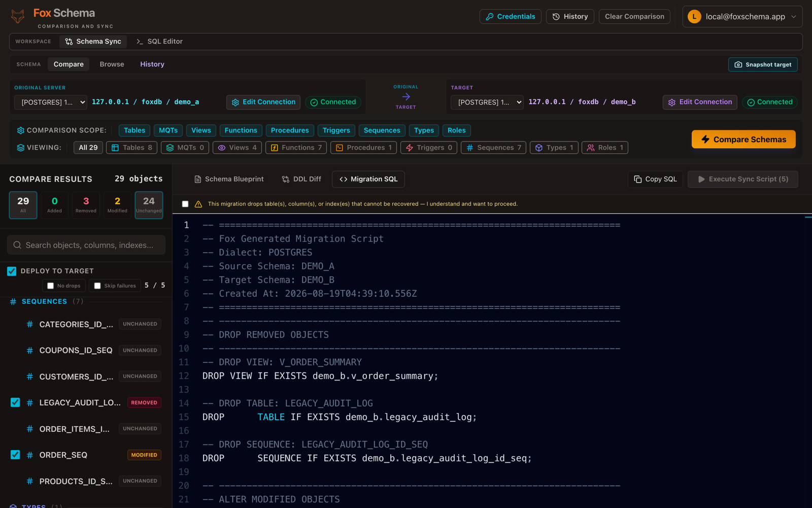Select the 3 Removed results card
Viewport: 812px width, 508px height.
click(x=86, y=205)
